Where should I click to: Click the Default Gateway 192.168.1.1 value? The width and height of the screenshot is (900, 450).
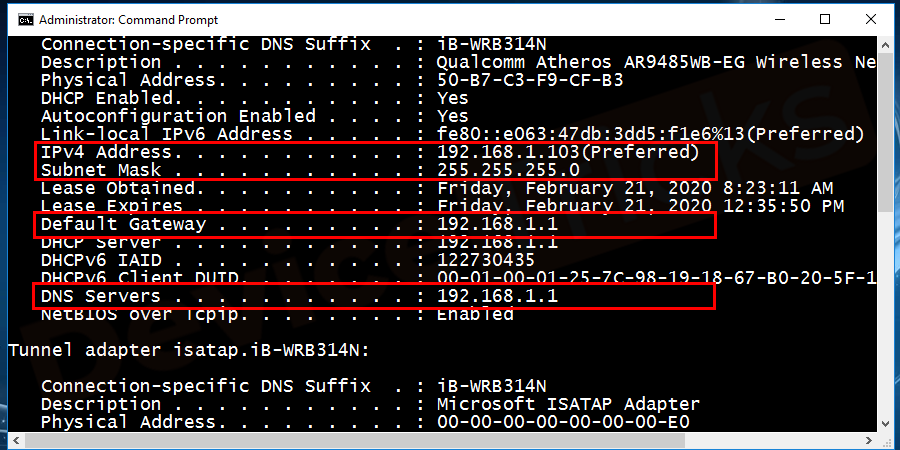tap(497, 224)
